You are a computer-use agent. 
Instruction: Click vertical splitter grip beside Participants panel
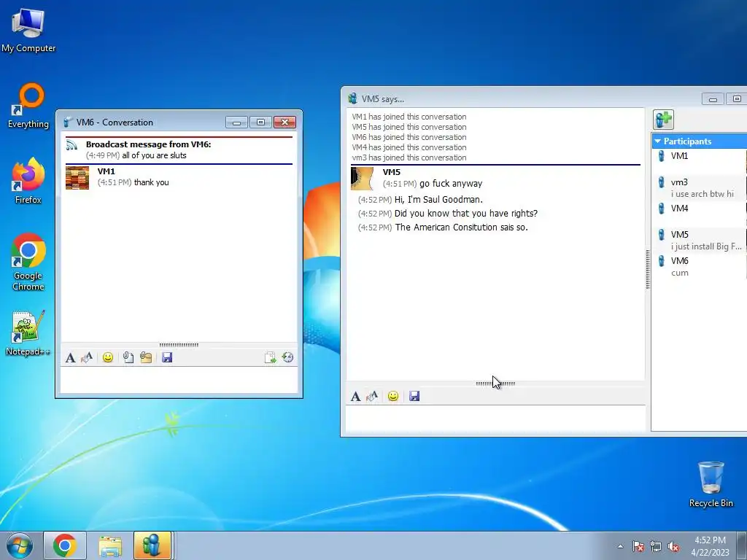[x=648, y=269]
